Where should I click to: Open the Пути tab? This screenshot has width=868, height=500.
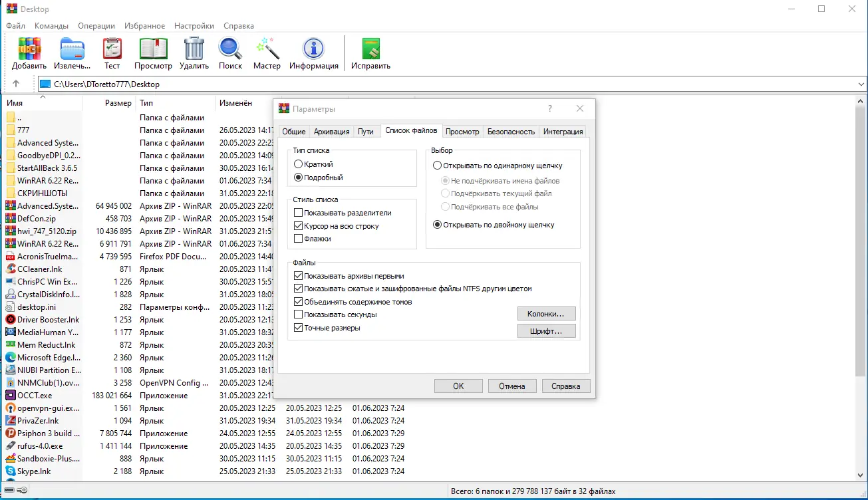point(366,132)
